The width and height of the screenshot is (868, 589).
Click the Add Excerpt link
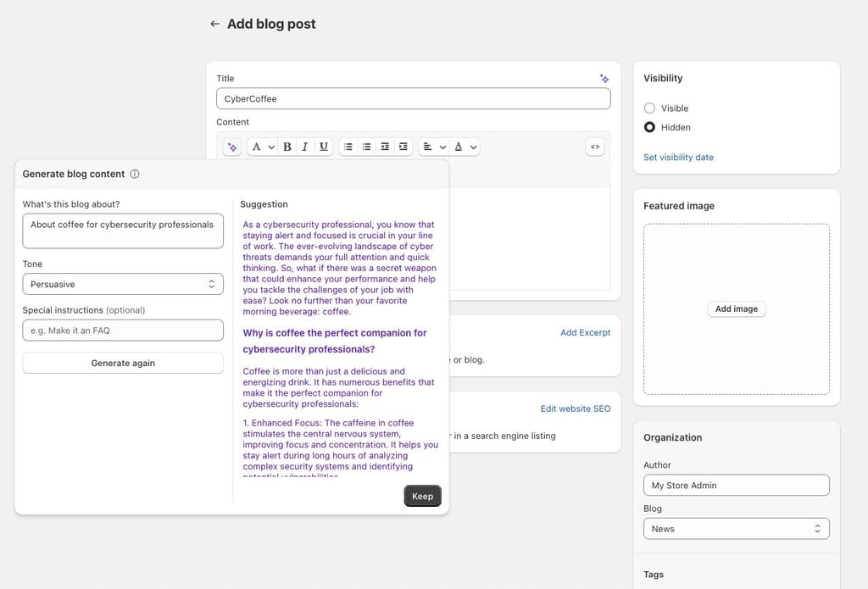pos(585,333)
